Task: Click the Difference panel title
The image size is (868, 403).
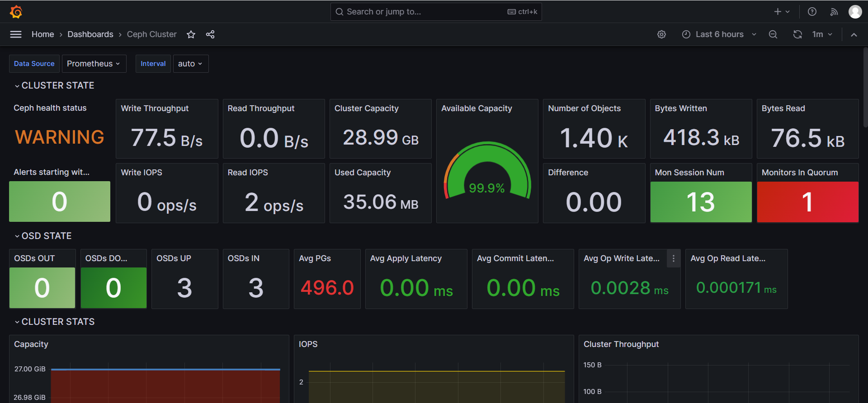Action: pyautogui.click(x=568, y=173)
